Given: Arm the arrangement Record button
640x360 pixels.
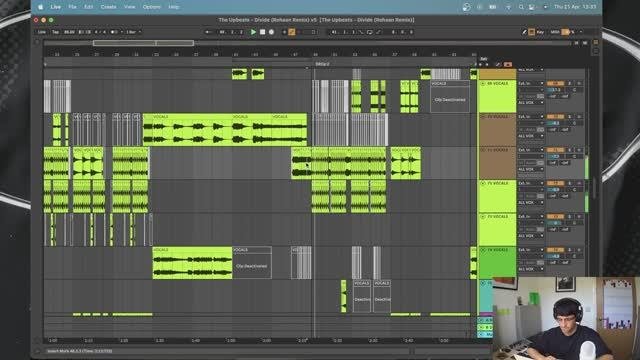Looking at the screenshot, I should coord(271,32).
